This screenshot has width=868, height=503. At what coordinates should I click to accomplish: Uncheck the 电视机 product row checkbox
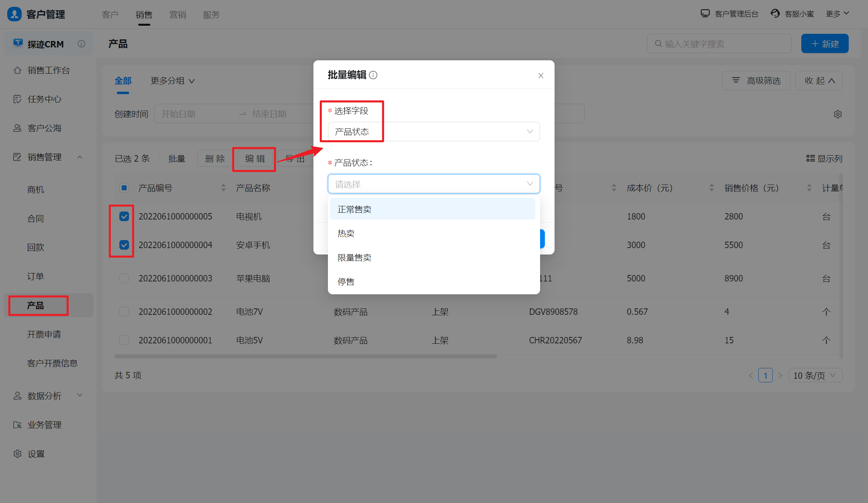coord(124,216)
